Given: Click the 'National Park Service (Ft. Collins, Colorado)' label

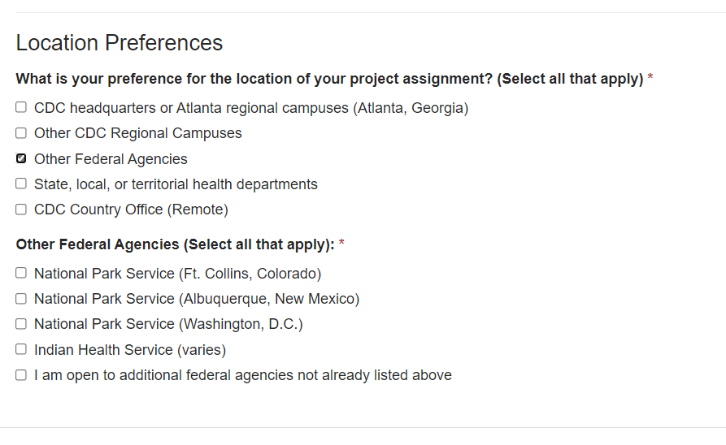Looking at the screenshot, I should click(177, 273).
